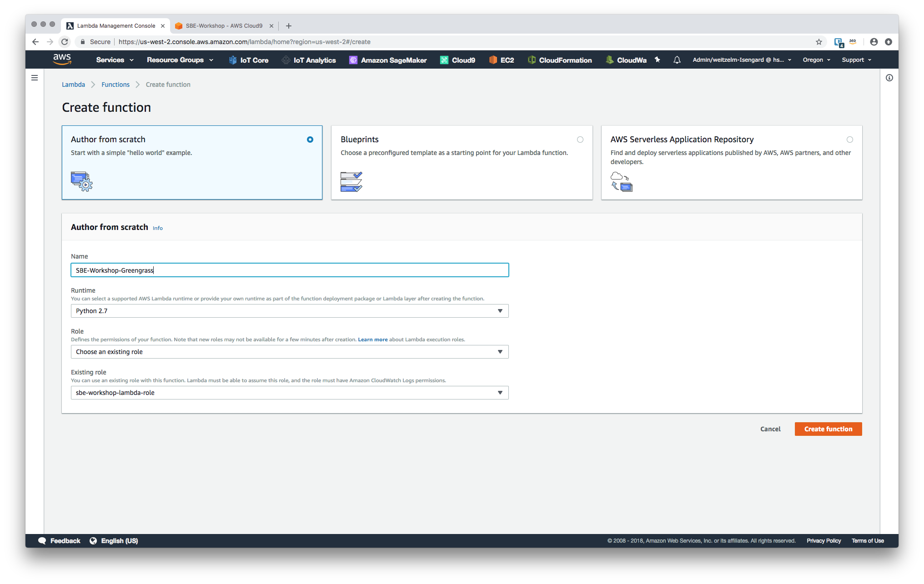Open the Resource Groups dropdown

[180, 60]
